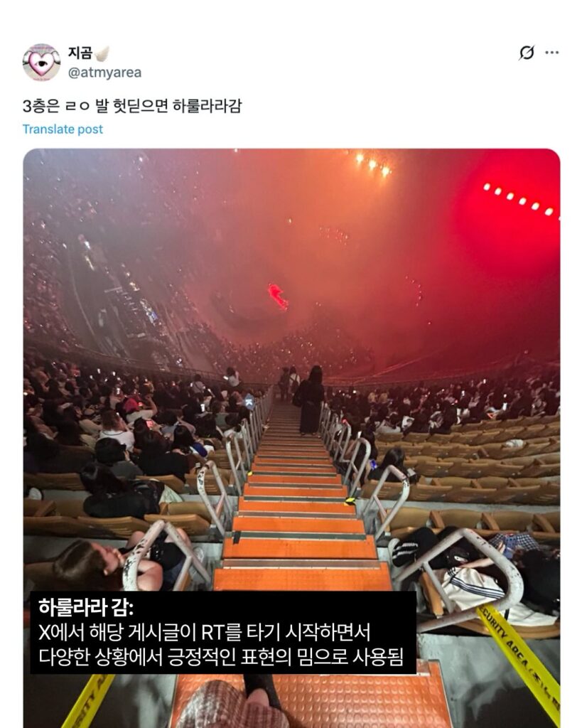Click the 하룰라라 감 caption heading

pyautogui.click(x=85, y=607)
